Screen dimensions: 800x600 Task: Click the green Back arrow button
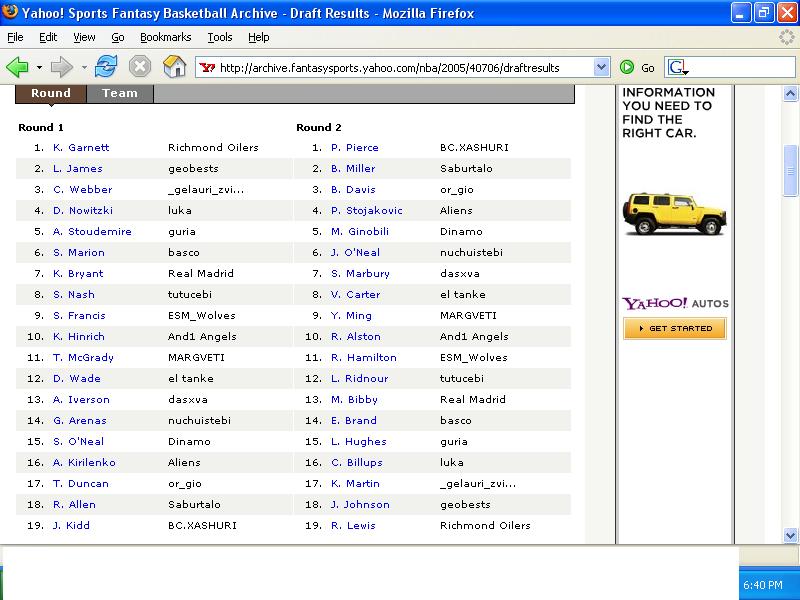click(x=17, y=67)
